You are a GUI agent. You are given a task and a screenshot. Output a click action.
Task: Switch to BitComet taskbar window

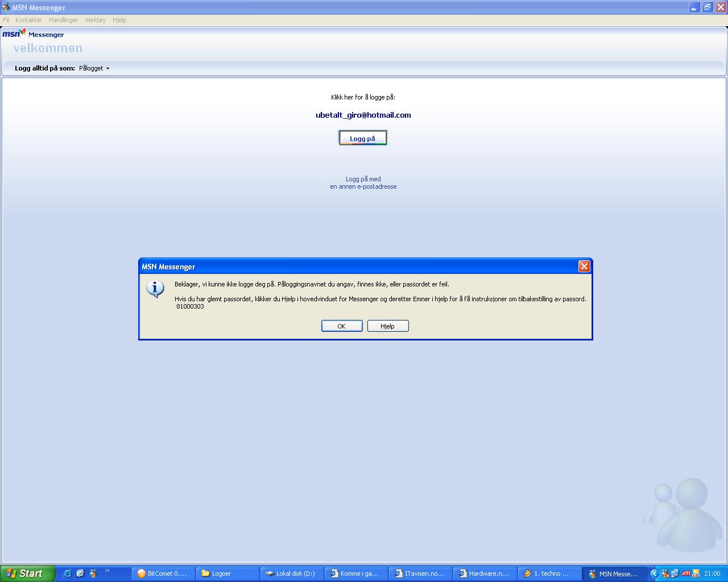[x=163, y=573]
